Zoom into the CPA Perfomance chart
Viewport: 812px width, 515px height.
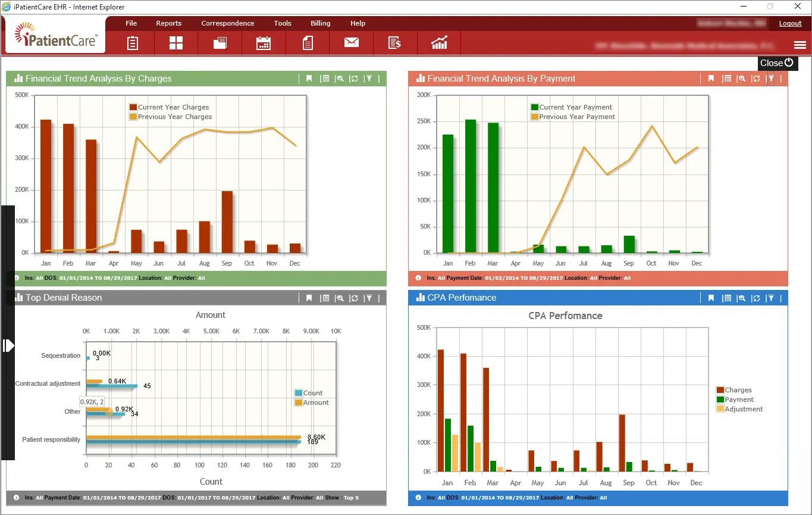[x=742, y=298]
